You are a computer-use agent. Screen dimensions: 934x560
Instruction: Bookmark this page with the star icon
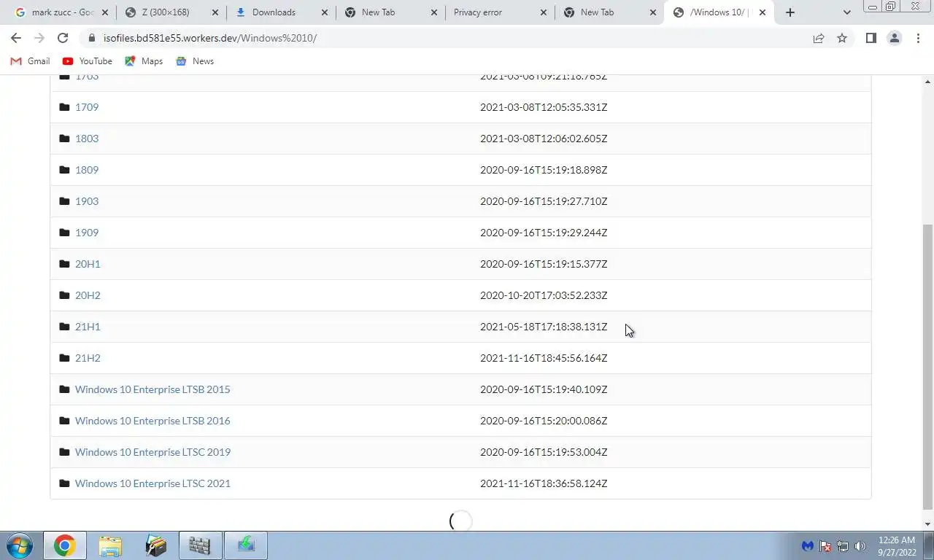click(842, 38)
